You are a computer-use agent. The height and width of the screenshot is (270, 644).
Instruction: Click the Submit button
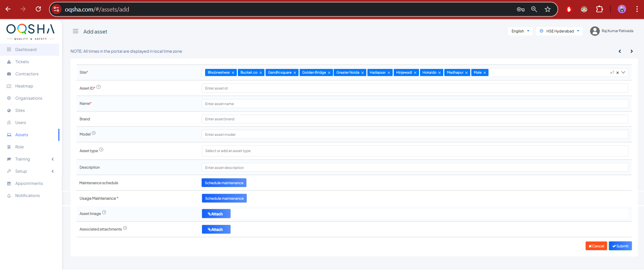point(620,246)
